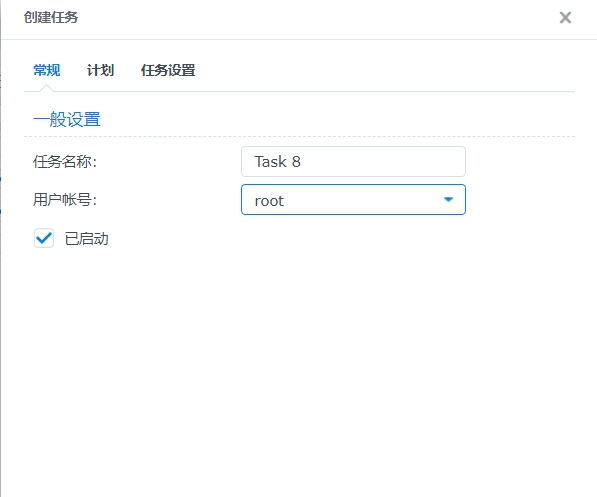This screenshot has width=597, height=497.
Task: Uncheck the 已启动 checkbox
Action: tap(44, 238)
